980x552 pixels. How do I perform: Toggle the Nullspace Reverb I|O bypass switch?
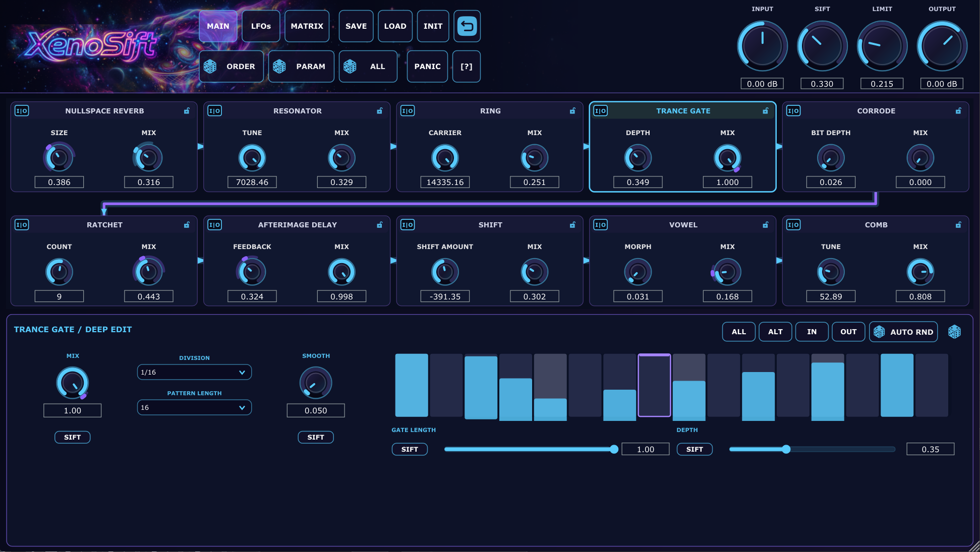click(22, 111)
